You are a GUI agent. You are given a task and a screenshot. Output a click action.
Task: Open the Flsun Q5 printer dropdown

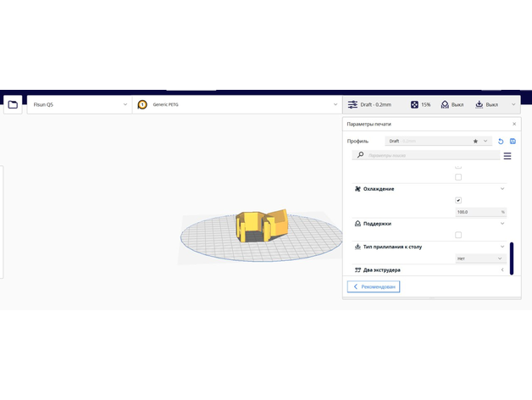click(79, 104)
